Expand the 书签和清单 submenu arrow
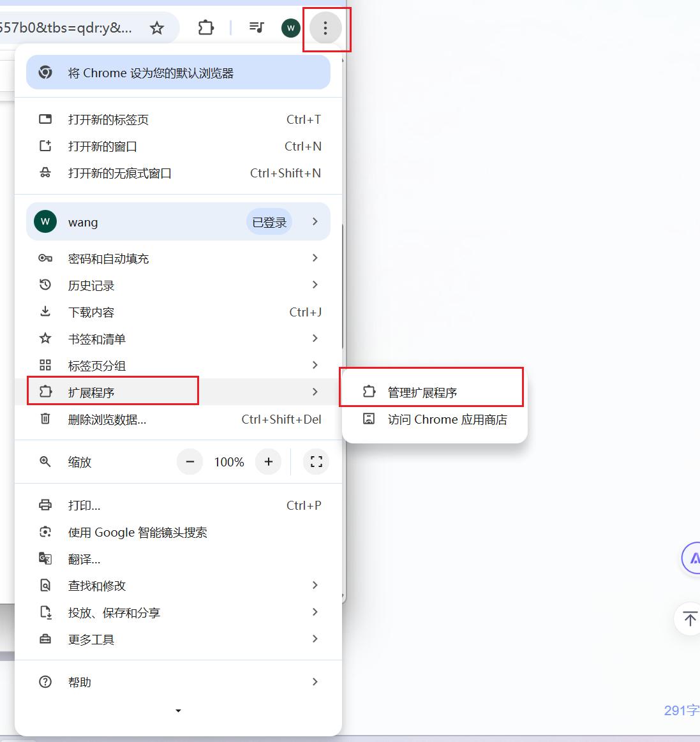This screenshot has width=700, height=742. coord(315,338)
